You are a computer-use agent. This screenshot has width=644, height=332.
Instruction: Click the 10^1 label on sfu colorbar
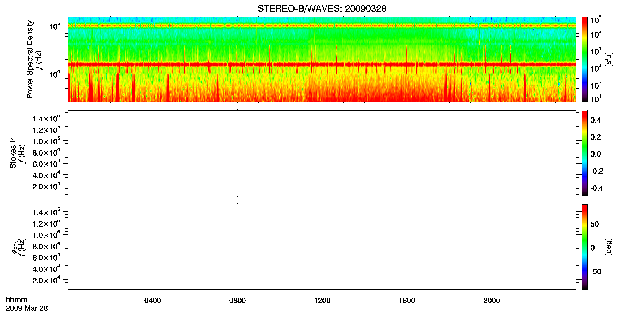coord(596,99)
